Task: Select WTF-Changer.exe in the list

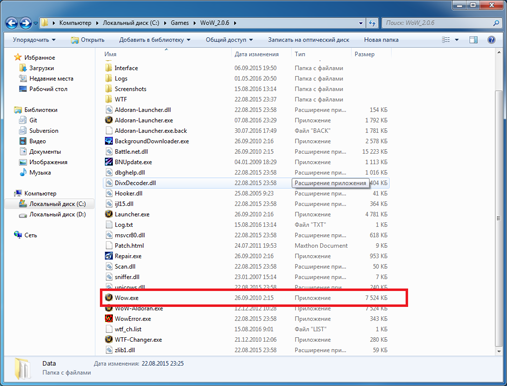Action: click(x=247, y=340)
